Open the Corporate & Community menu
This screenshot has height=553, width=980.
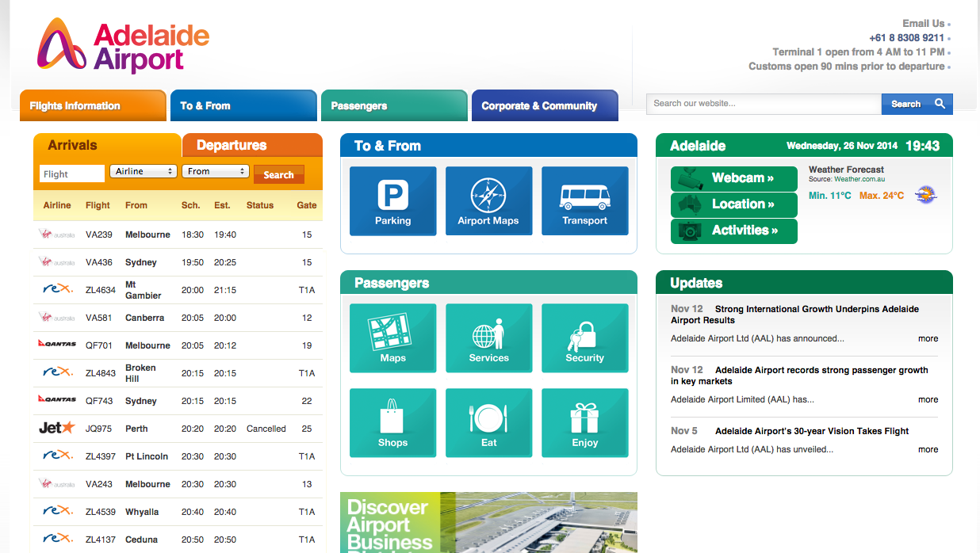544,106
